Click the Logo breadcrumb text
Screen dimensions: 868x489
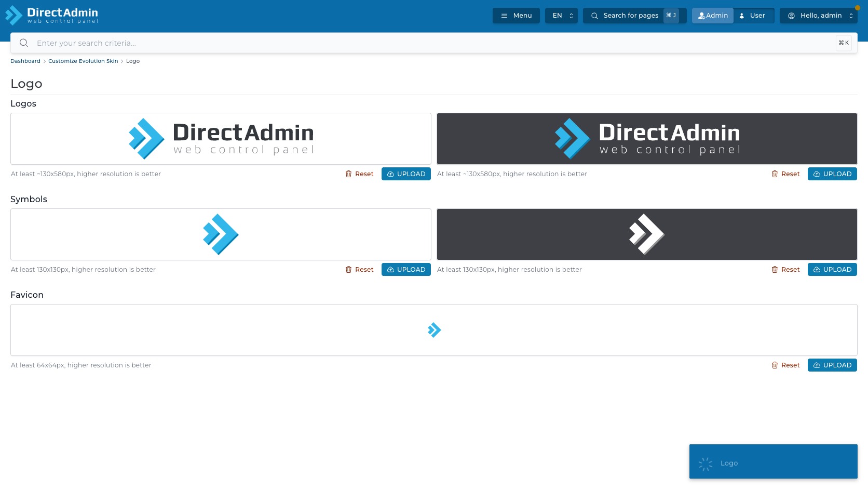pos(133,61)
